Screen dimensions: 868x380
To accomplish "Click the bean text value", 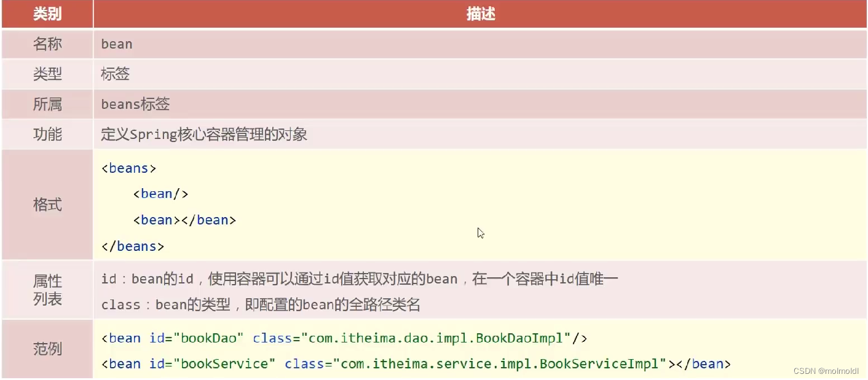I will click(x=116, y=44).
